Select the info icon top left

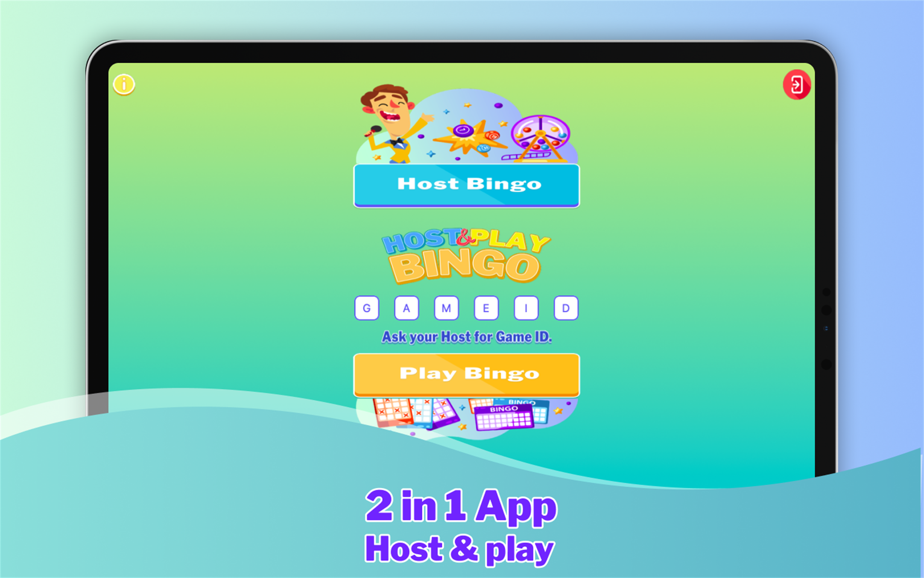[125, 83]
